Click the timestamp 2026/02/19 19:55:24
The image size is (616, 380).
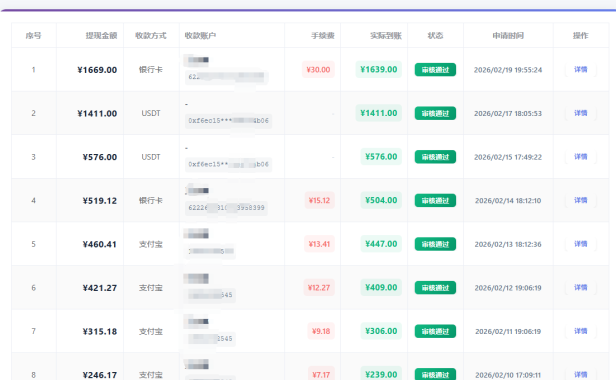[x=508, y=70]
